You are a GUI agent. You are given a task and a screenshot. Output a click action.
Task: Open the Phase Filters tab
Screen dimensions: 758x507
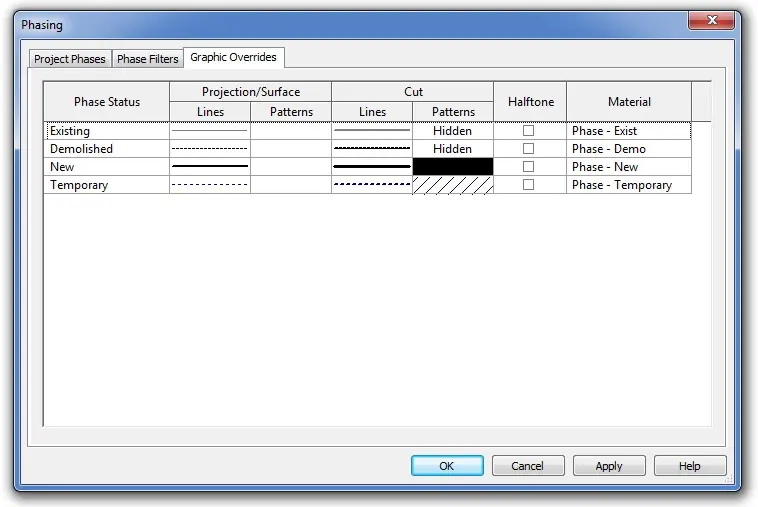[148, 59]
